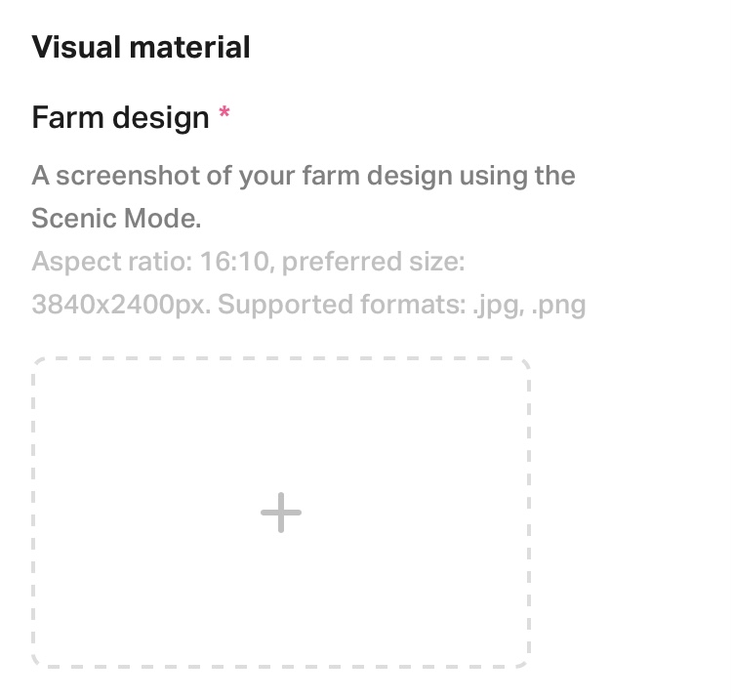Screen dimensions: 732x700
Task: Click the dashed border of upload box
Action: 280,358
